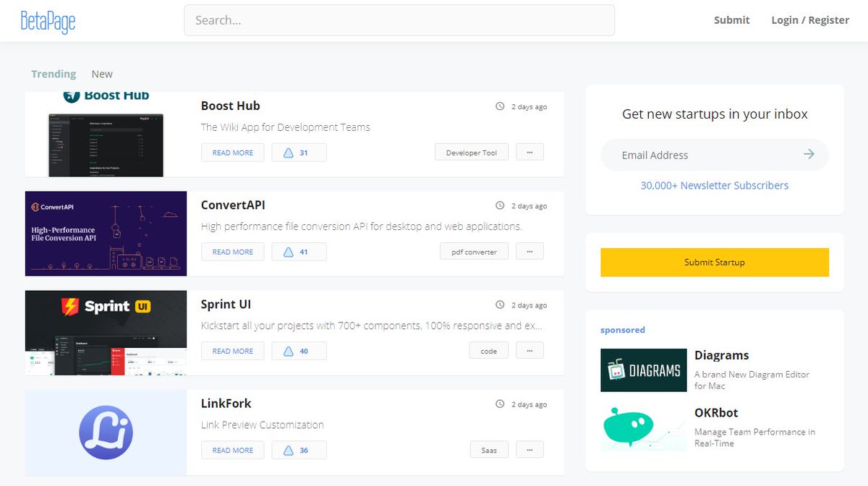Click READ MORE for LinkFork

pyautogui.click(x=233, y=450)
